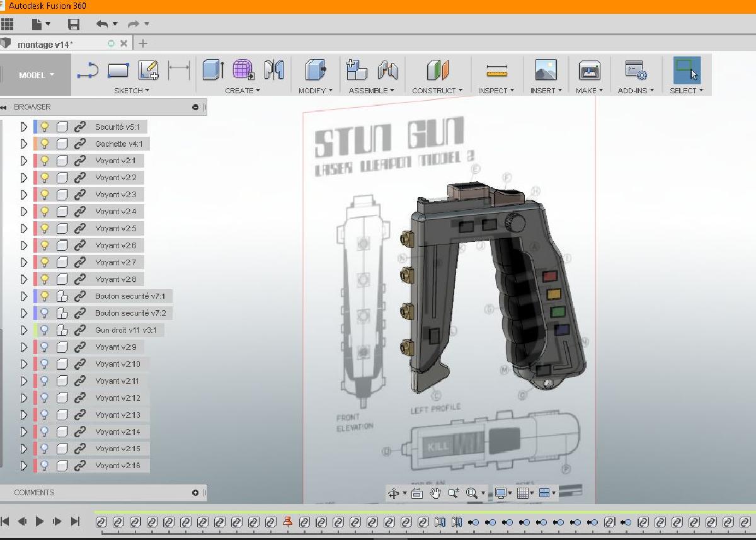This screenshot has width=756, height=540.
Task: Hide the Securité v5:1 component
Action: point(45,127)
